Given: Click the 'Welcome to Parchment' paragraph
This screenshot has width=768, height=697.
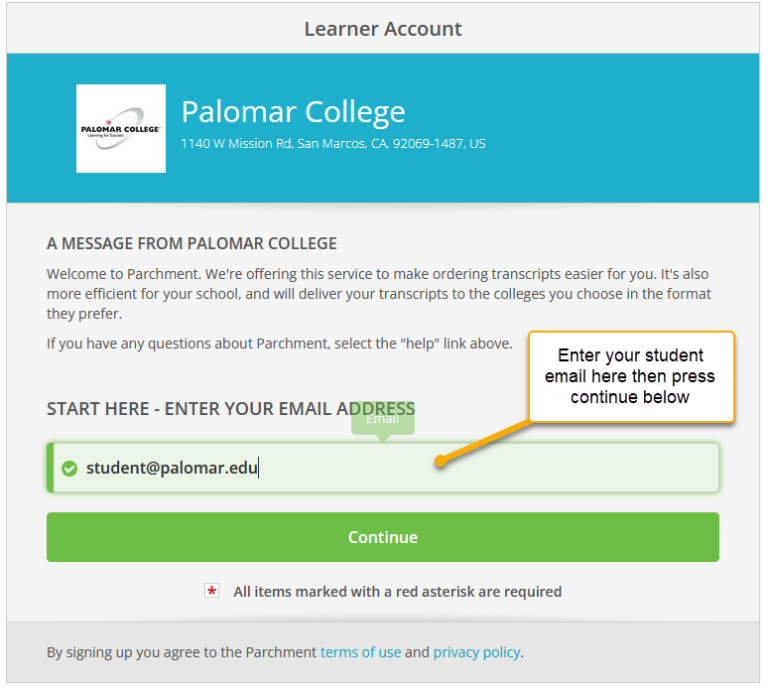Looking at the screenshot, I should pos(378,293).
